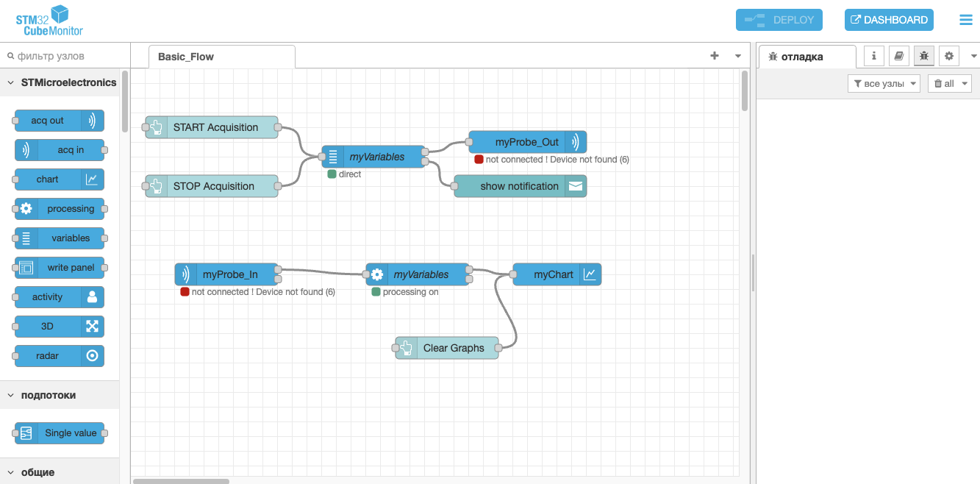Select the variables palette node
This screenshot has width=980, height=484.
[x=60, y=238]
